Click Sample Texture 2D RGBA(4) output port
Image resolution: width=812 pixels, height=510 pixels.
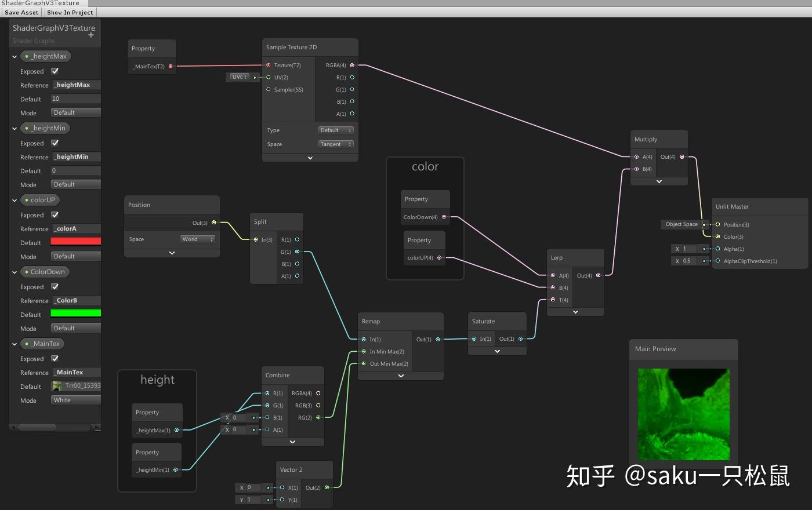click(x=352, y=65)
